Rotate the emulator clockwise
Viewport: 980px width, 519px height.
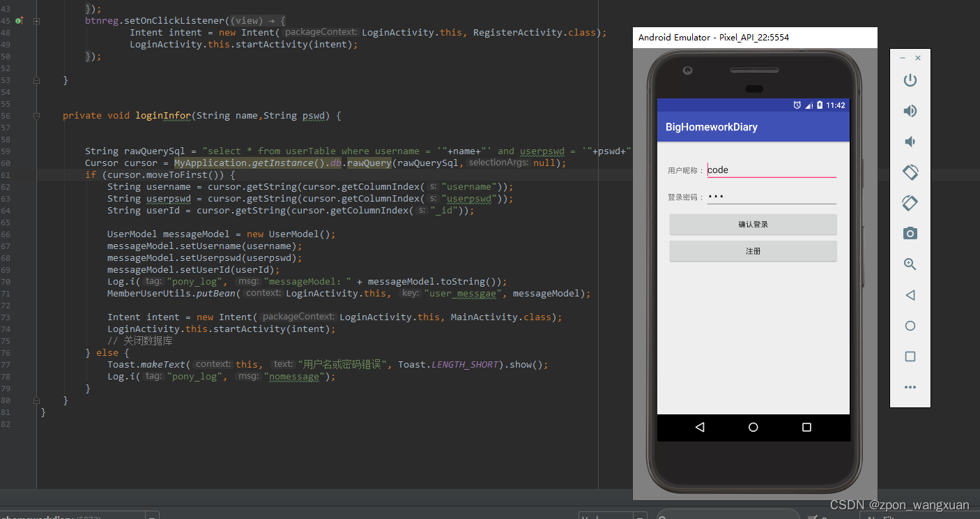click(x=910, y=203)
